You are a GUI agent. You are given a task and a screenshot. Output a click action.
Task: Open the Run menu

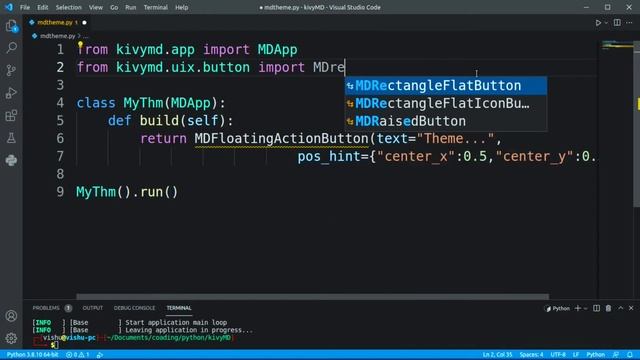131,7
